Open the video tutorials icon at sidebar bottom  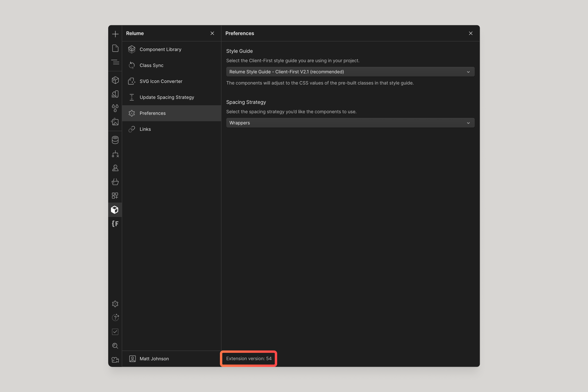point(115,360)
